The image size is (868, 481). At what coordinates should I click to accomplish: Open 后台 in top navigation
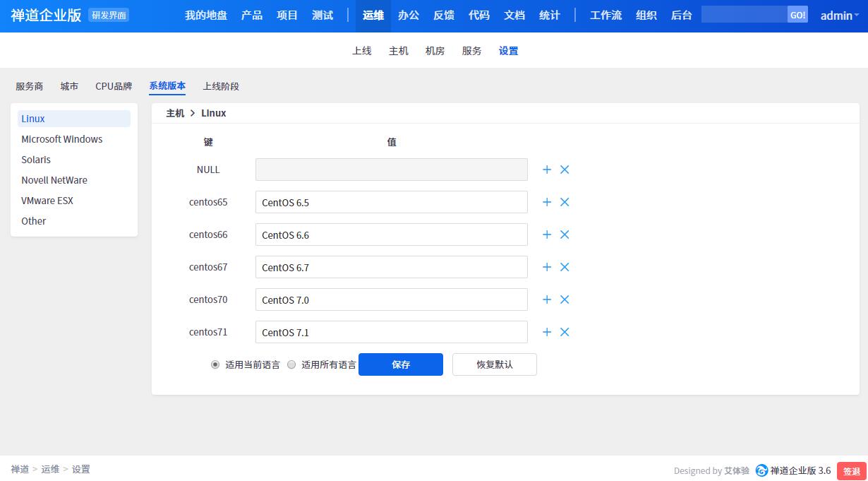pos(682,16)
